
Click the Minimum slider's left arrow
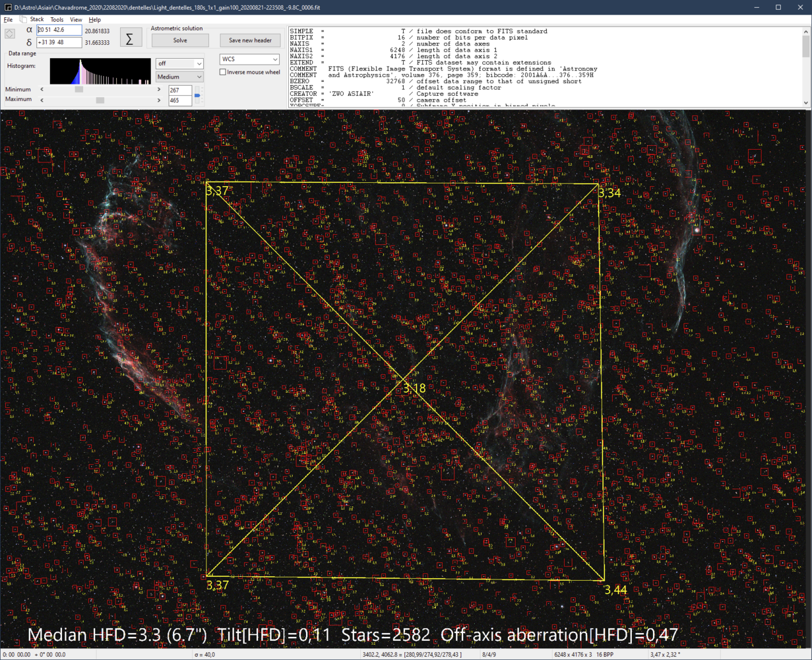42,90
